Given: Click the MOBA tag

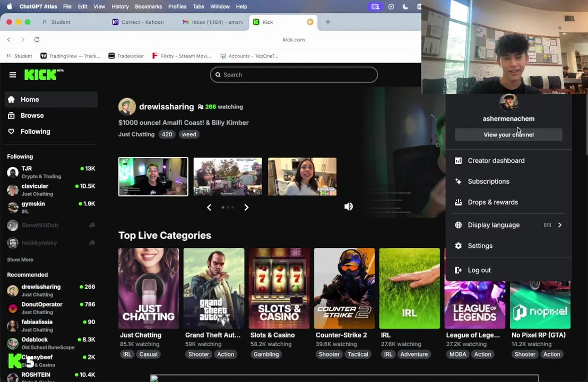Looking at the screenshot, I should (x=457, y=354).
